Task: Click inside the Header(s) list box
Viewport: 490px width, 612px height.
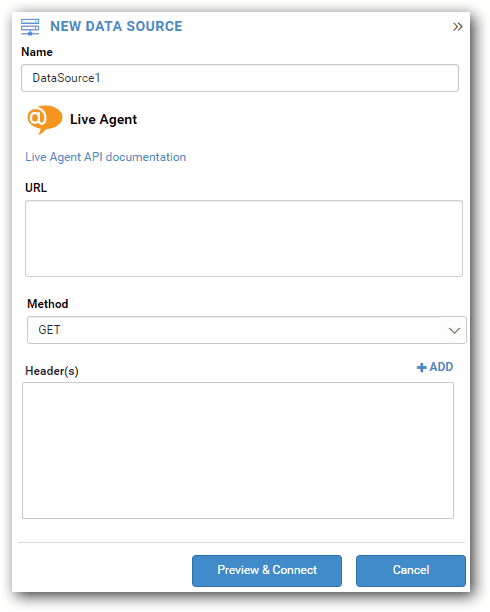Action: click(238, 450)
